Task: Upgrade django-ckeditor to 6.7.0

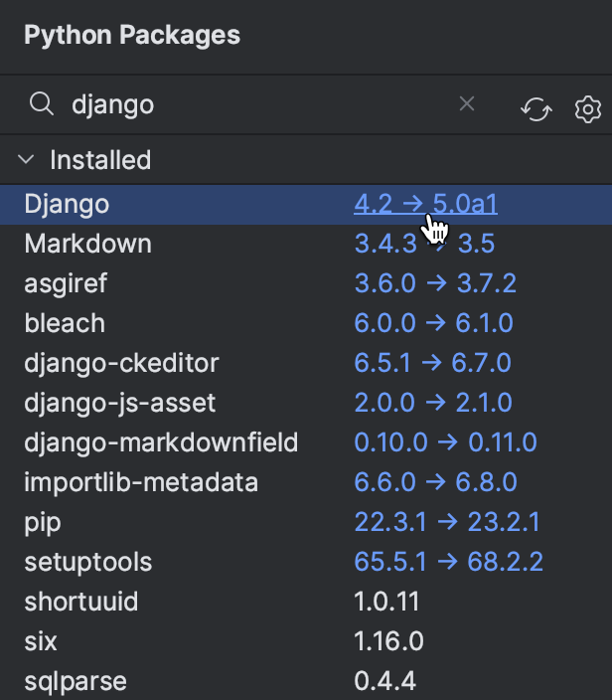Action: click(432, 364)
